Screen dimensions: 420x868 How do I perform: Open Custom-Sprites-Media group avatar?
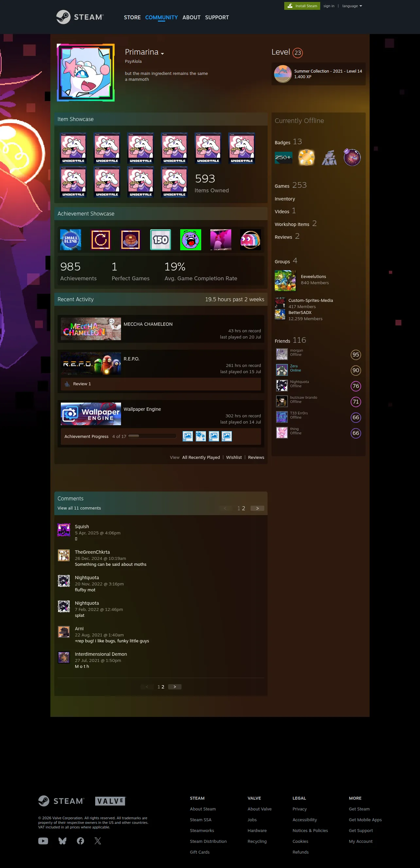point(280,302)
